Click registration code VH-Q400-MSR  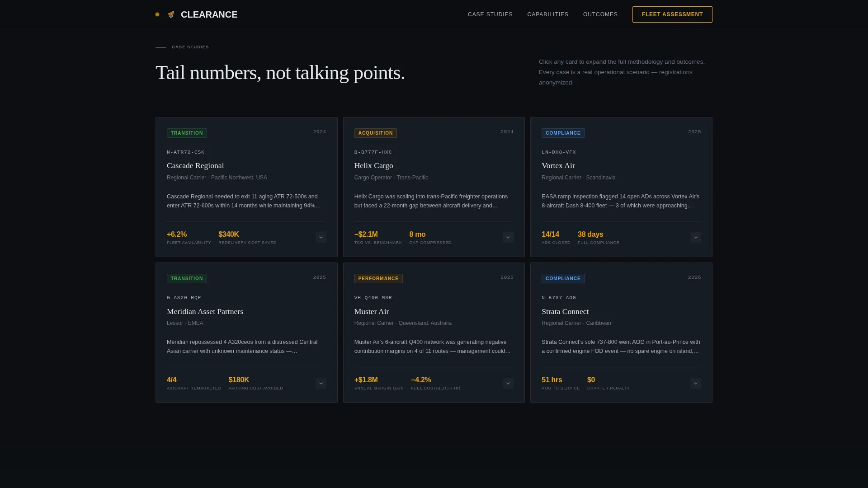point(373,298)
